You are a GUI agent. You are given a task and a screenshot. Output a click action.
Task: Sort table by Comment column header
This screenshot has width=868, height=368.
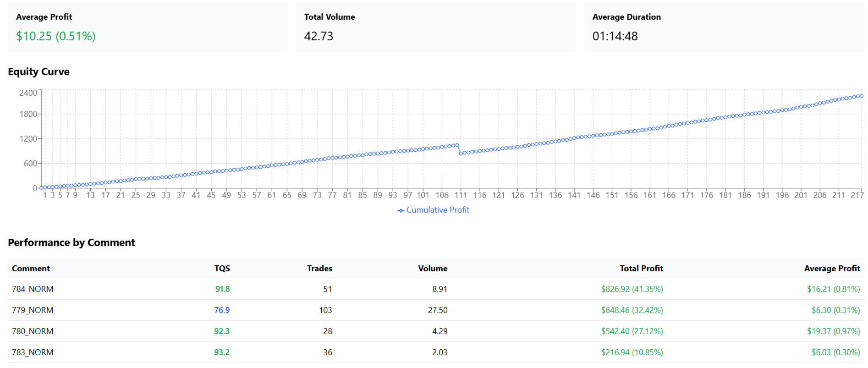click(31, 269)
